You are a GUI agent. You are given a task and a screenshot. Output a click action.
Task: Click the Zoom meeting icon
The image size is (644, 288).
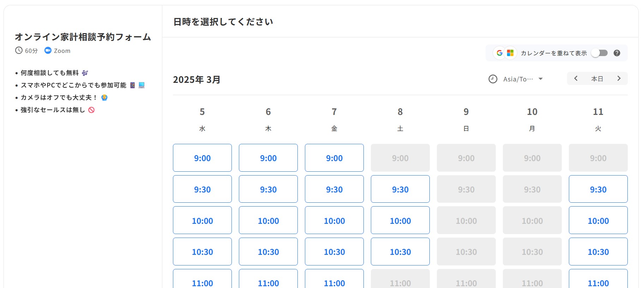click(48, 50)
